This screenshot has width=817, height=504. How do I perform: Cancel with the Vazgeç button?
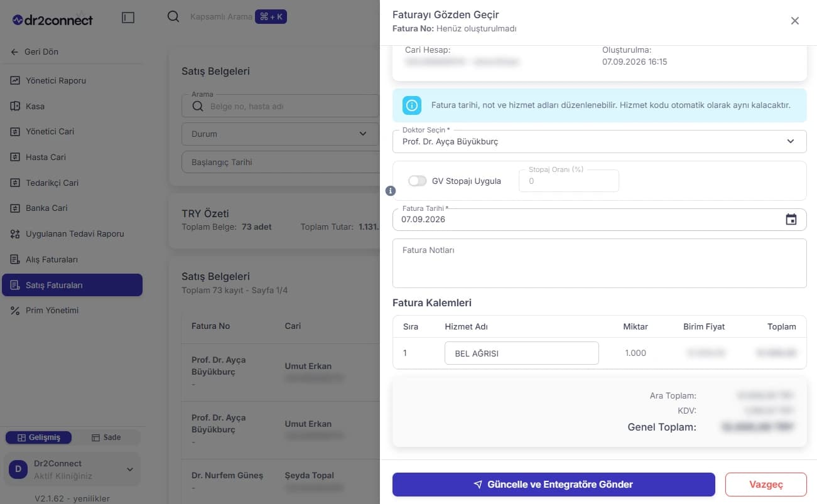[766, 485]
